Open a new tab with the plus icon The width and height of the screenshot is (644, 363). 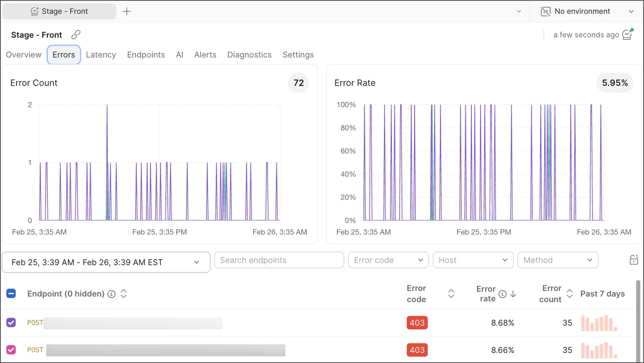pyautogui.click(x=127, y=11)
